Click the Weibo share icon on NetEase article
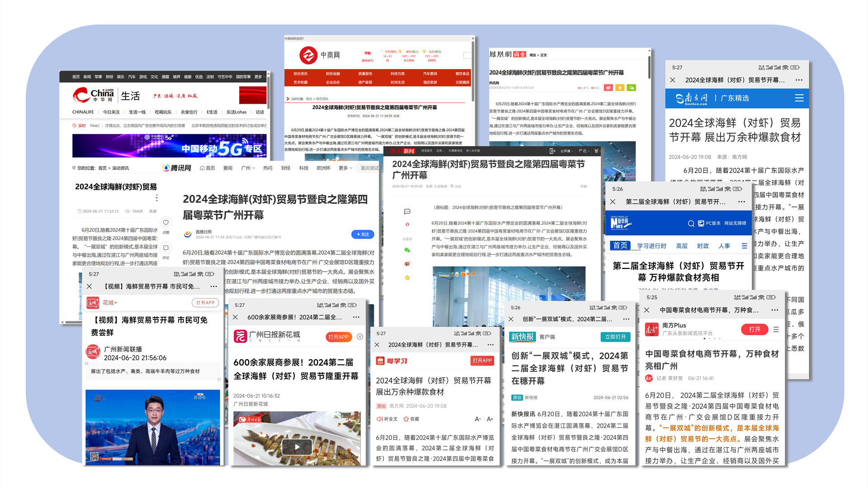 point(407,264)
